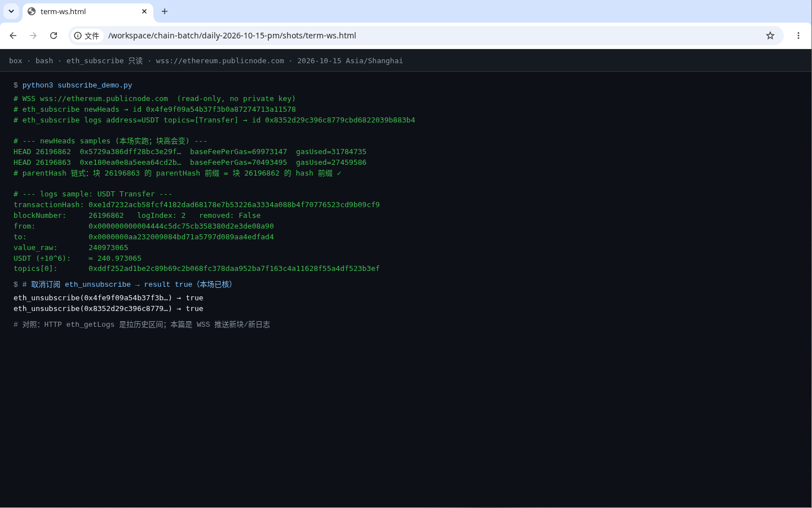Click eth_unsubscribe(0x8352d29c396c8779…) result line
The width and height of the screenshot is (812, 508).
point(108,309)
